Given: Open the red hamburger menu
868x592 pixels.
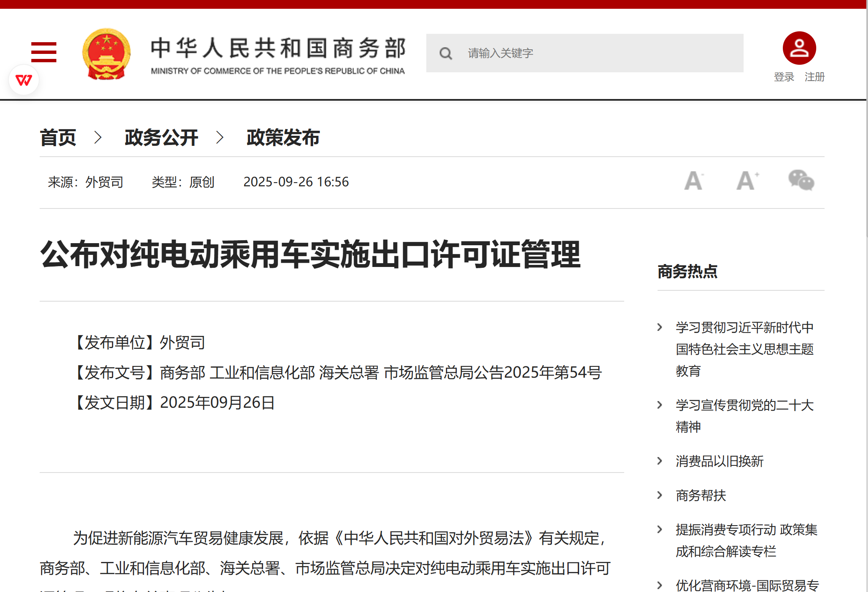Looking at the screenshot, I should coord(43,52).
